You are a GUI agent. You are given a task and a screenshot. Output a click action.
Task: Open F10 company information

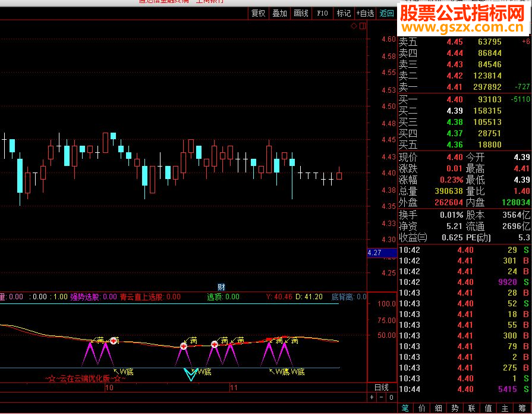pos(322,13)
